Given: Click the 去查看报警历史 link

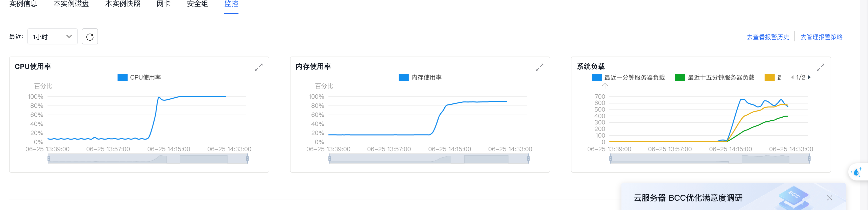Looking at the screenshot, I should [768, 37].
